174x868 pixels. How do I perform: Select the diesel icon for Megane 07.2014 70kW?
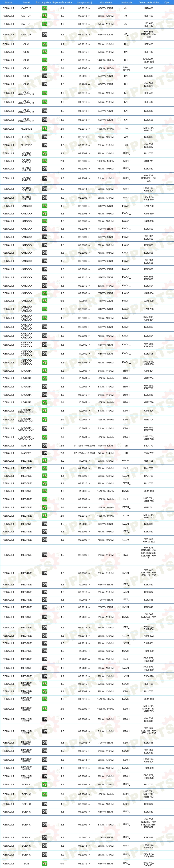pos(45,607)
